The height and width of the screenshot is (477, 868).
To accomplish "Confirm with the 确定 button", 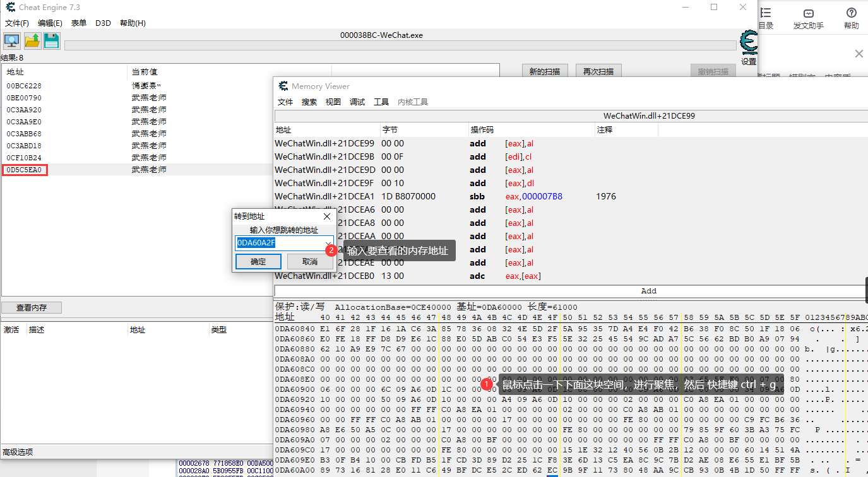I will tap(258, 261).
